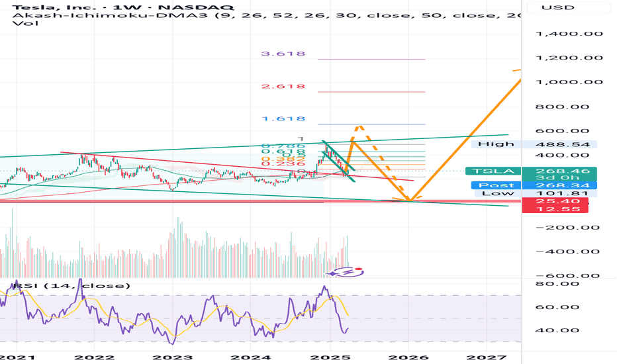Click the 101.81 low price value
This screenshot has height=364, width=617.
pyautogui.click(x=559, y=193)
